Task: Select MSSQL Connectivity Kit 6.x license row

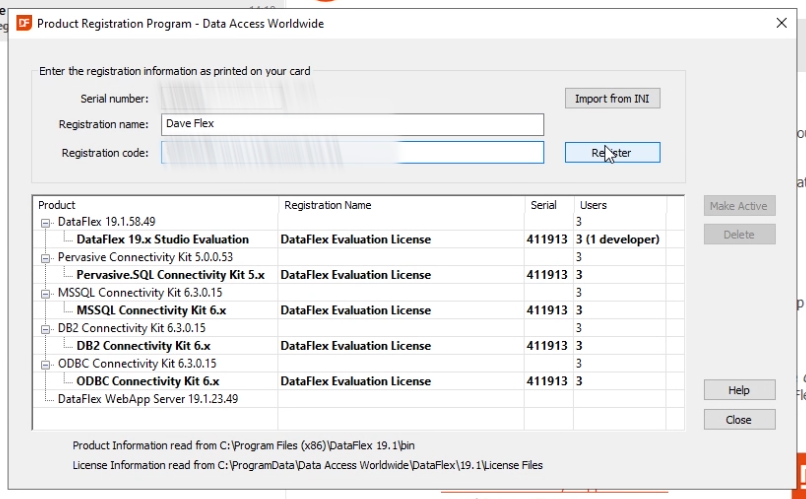Action: tap(151, 311)
